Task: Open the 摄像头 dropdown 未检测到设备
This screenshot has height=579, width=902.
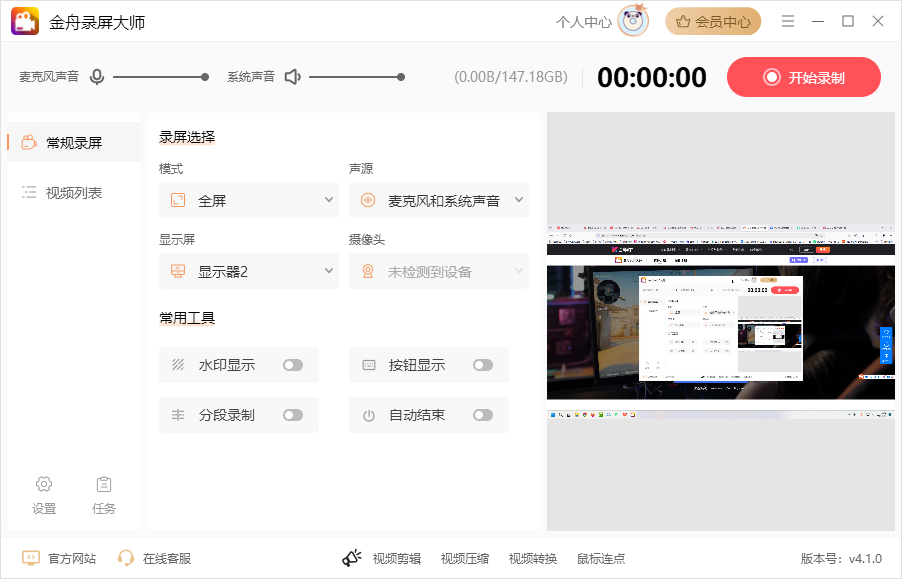Action: pos(439,271)
